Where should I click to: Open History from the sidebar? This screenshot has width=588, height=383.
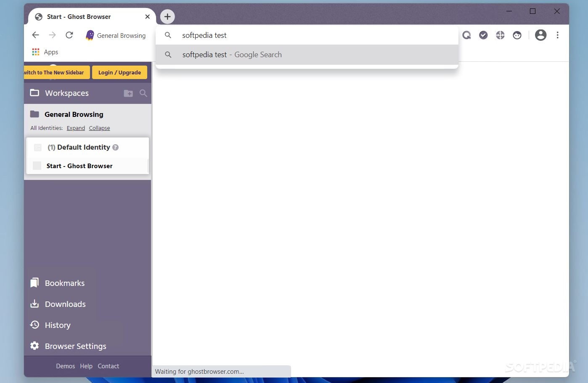tap(58, 325)
